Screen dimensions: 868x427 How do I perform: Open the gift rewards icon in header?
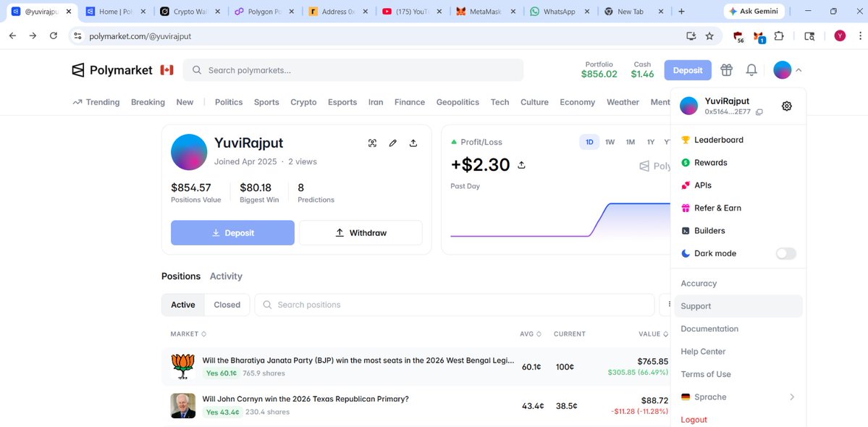tap(726, 69)
